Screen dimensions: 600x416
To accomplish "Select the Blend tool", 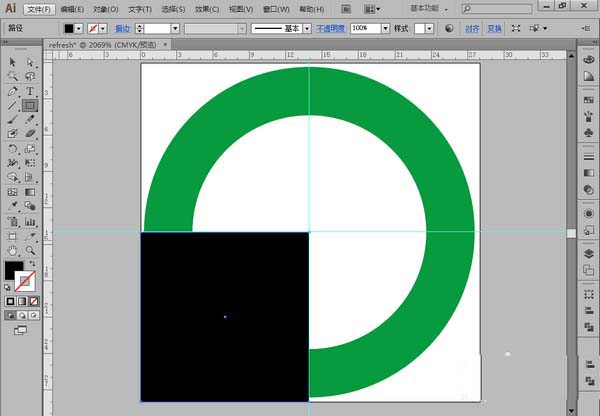I will [x=30, y=206].
